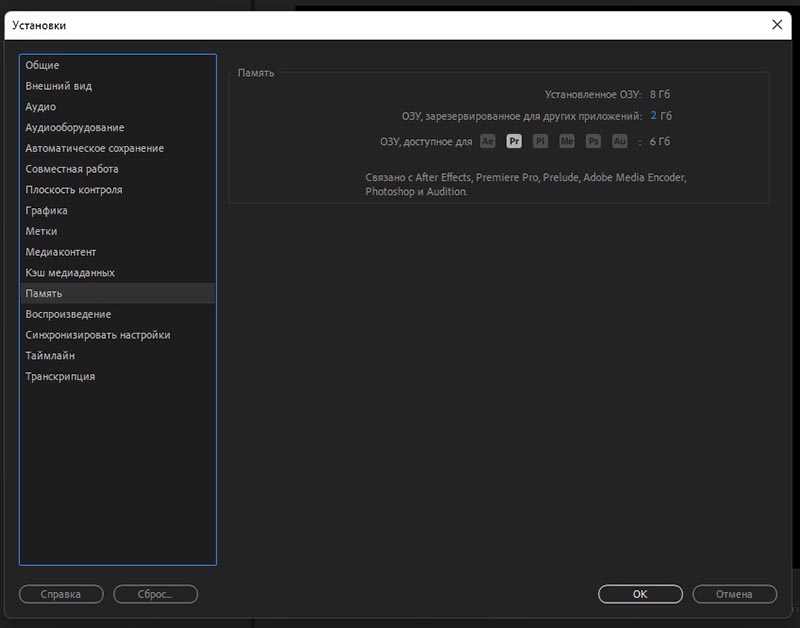Image resolution: width=800 pixels, height=628 pixels.
Task: Open the Транскрипция settings section
Action: click(x=60, y=377)
